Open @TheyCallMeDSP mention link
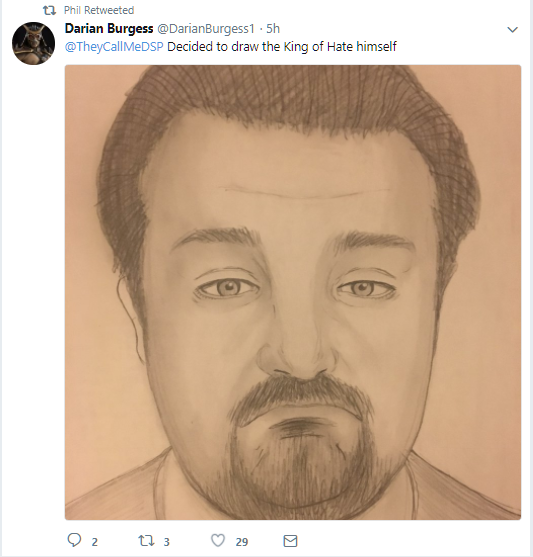Screen dimensions: 533x557 114,47
